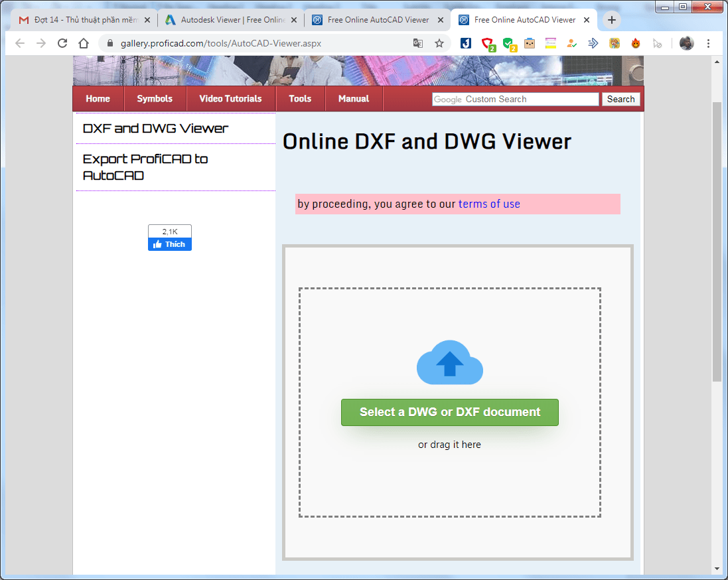Click the Google Translate icon in address bar
This screenshot has height=580, width=728.
tap(417, 44)
